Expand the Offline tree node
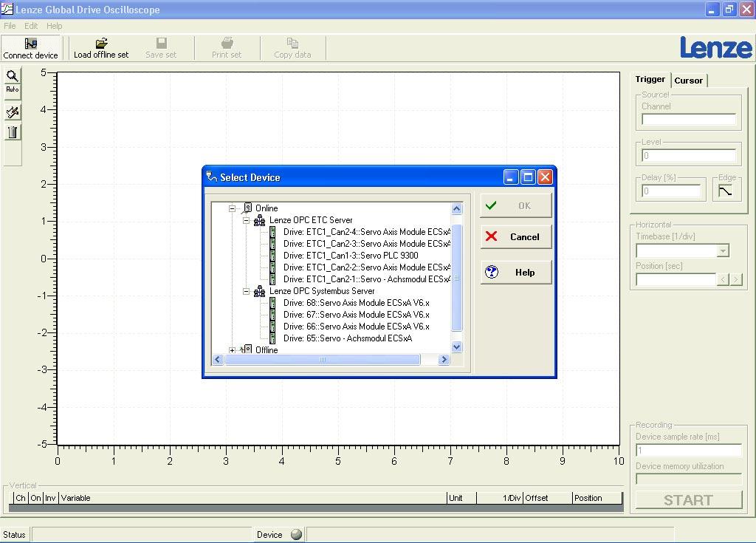 click(x=232, y=350)
